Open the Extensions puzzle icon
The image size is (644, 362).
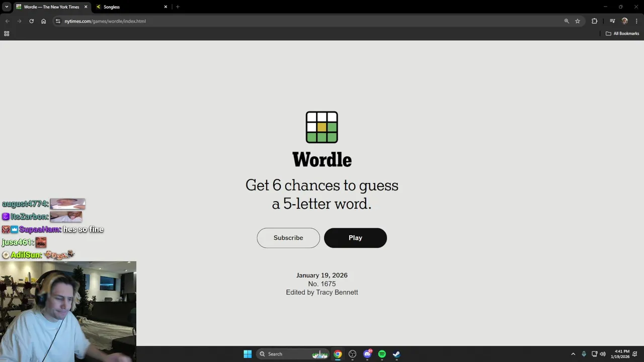click(595, 21)
